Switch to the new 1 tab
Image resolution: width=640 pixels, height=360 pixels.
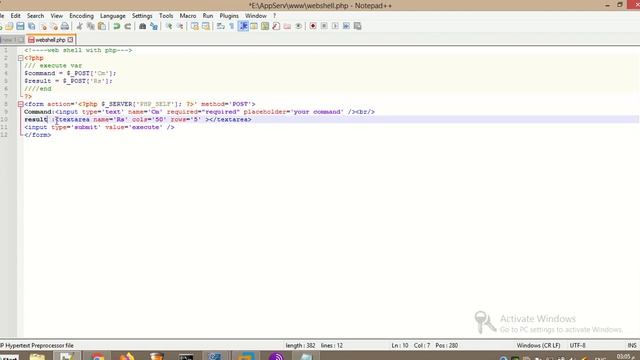(x=11, y=40)
